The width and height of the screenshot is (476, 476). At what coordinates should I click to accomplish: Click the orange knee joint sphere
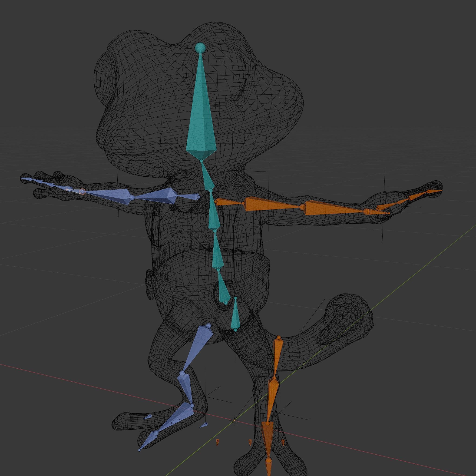click(x=274, y=378)
